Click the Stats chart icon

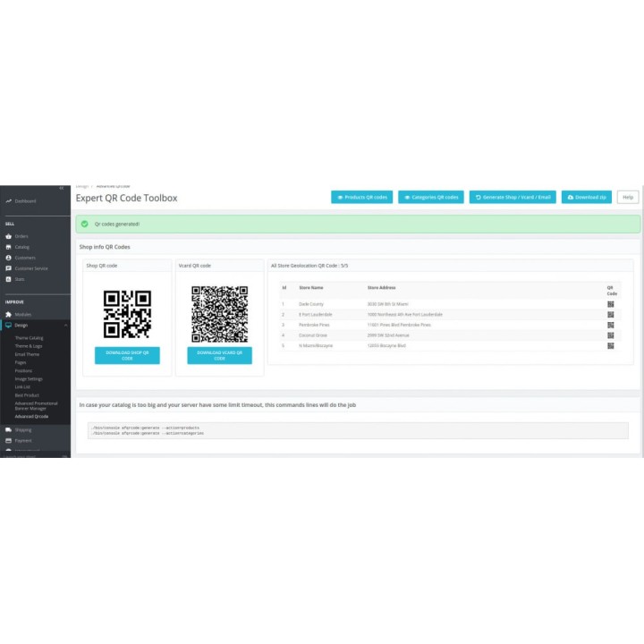pyautogui.click(x=9, y=279)
